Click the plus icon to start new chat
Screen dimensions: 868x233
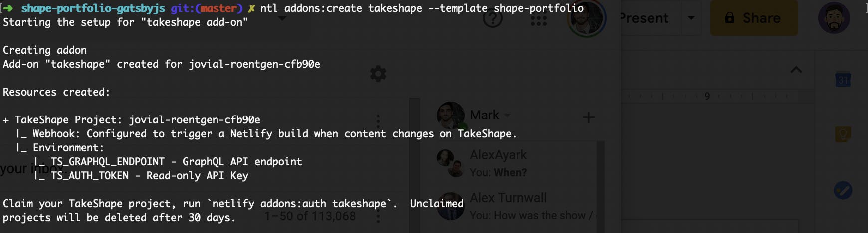click(x=589, y=118)
